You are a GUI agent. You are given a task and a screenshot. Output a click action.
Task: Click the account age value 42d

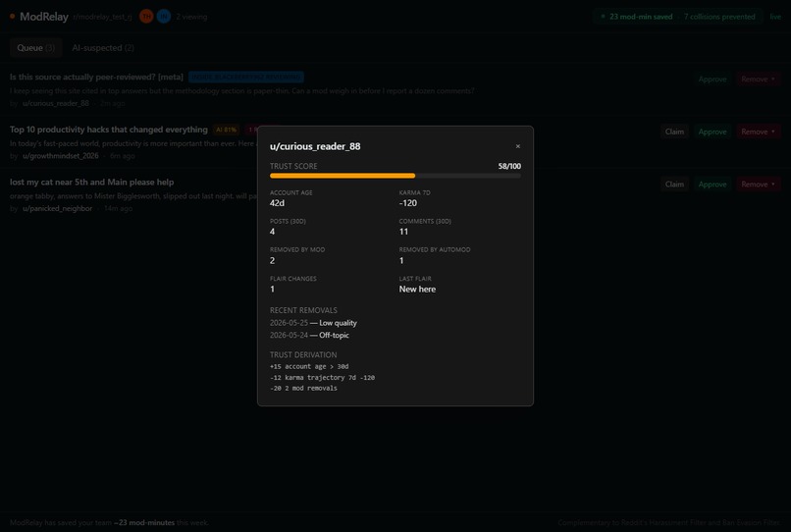pos(277,203)
